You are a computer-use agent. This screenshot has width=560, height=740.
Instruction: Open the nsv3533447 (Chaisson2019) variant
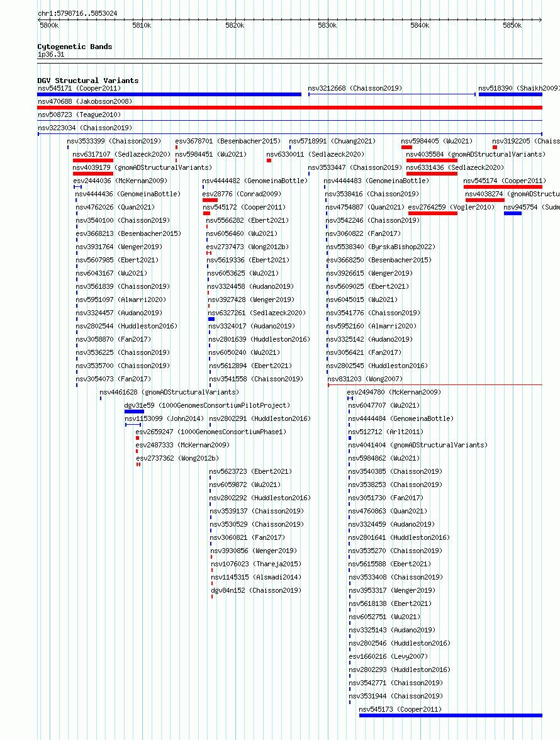[355, 167]
